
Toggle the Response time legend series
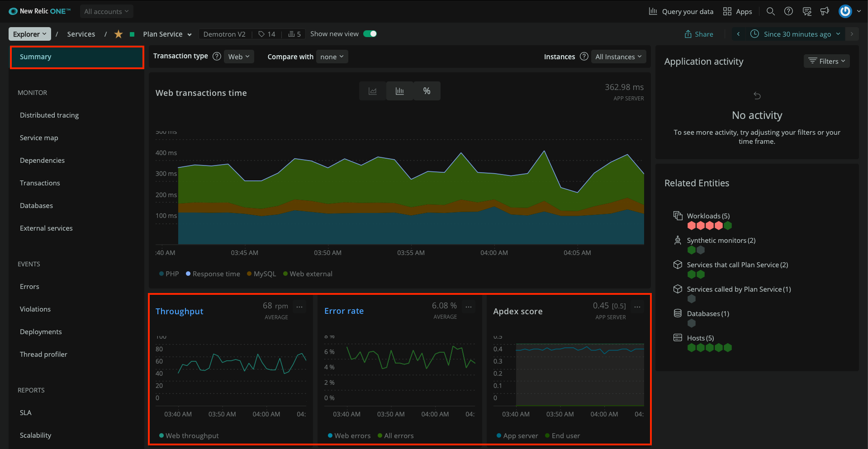[213, 274]
